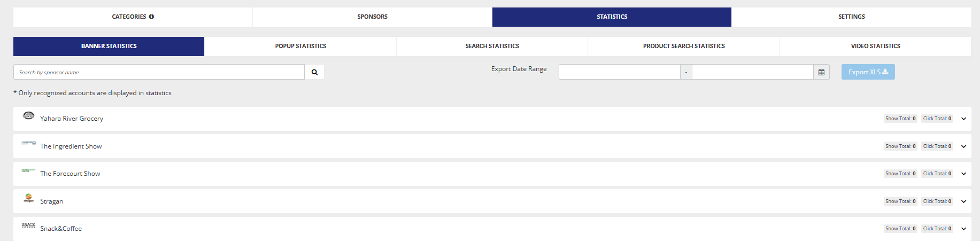This screenshot has height=241, width=980.
Task: Click the Categories info icon
Action: (x=151, y=17)
